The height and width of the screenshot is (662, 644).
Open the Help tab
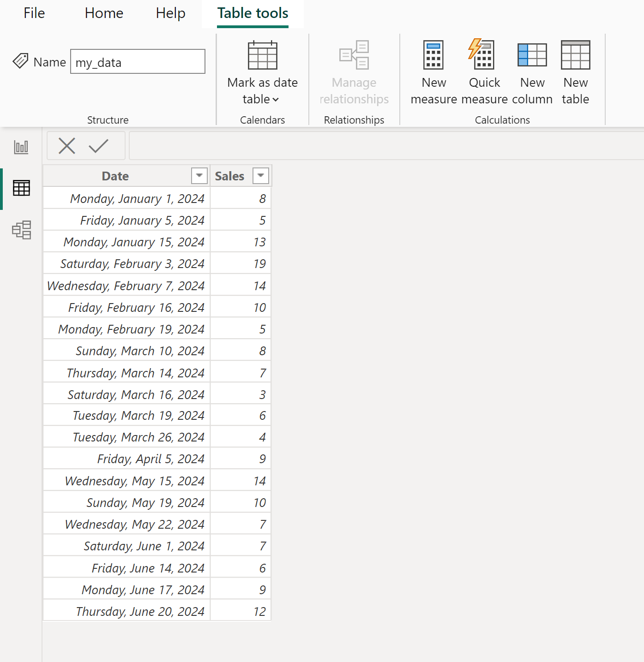170,13
